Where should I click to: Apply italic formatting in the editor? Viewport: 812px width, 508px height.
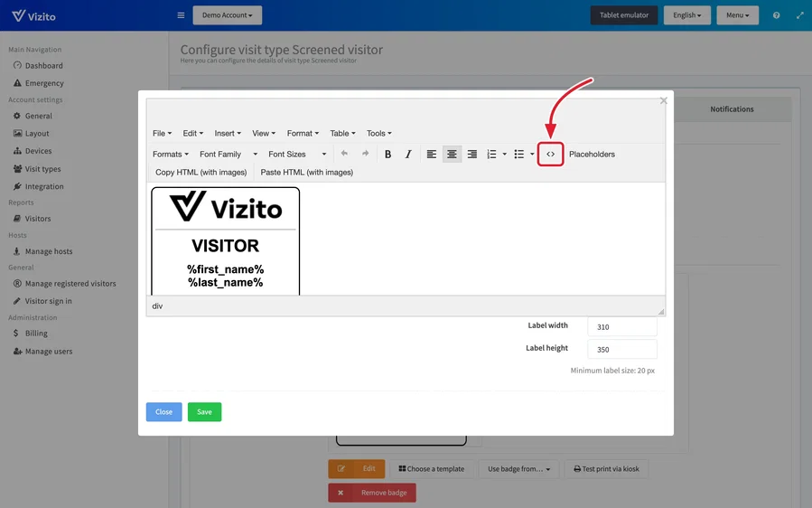click(x=408, y=154)
